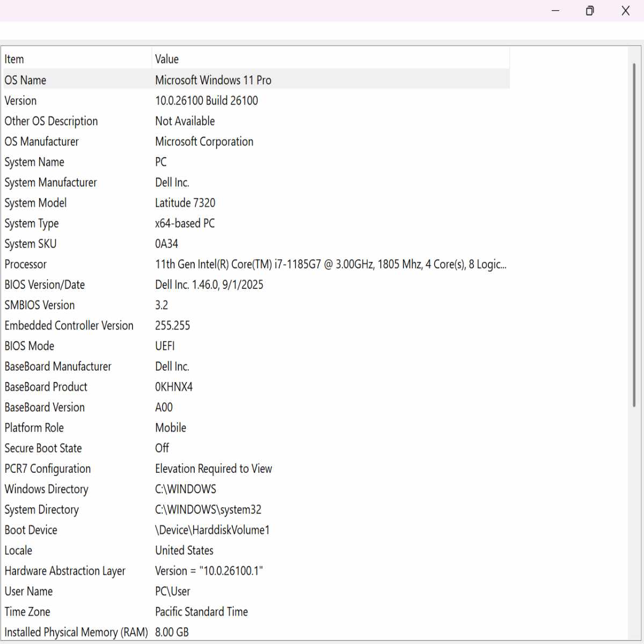
Task: Select the System Directory row label
Action: pos(42,509)
